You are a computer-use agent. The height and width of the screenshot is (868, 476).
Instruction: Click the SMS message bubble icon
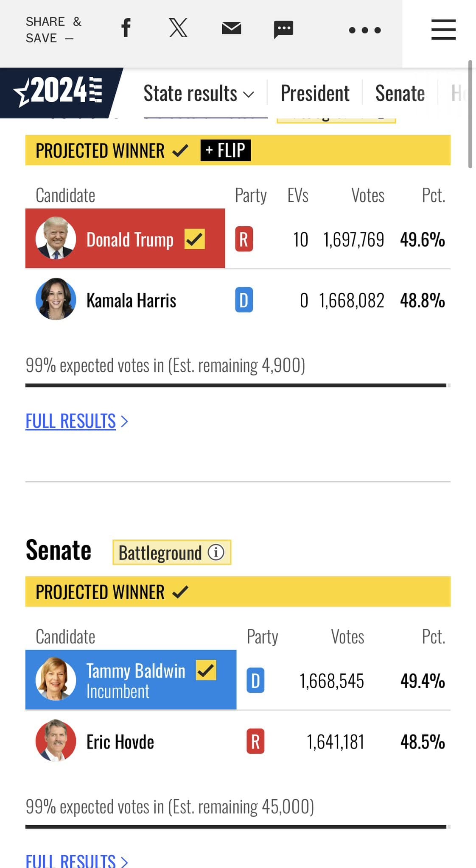[x=283, y=29]
